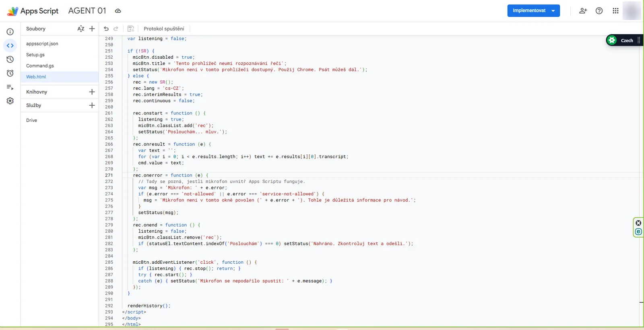644x330 pixels.
Task: Undo the last edit
Action: pyautogui.click(x=106, y=29)
